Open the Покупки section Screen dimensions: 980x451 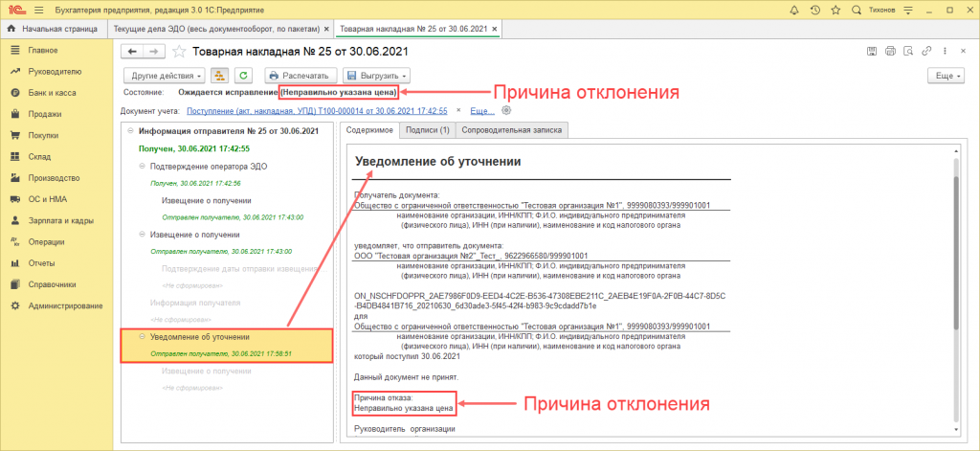tap(43, 135)
